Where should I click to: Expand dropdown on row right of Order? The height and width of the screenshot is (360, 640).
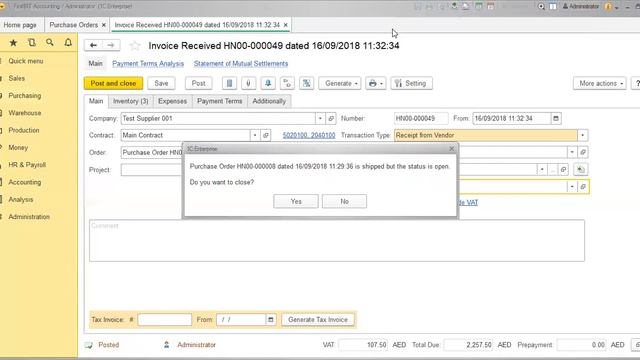coord(572,152)
